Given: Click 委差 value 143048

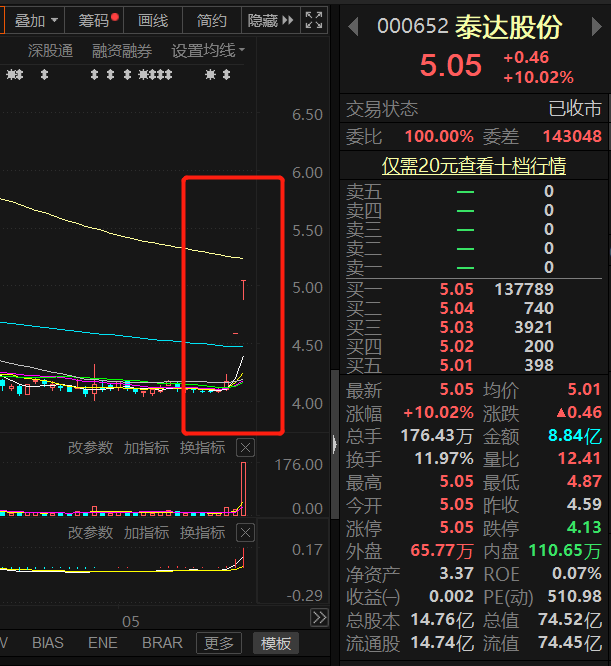Looking at the screenshot, I should 572,136.
